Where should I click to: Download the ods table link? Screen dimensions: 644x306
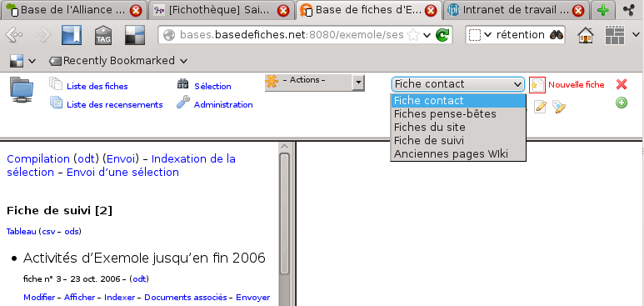pos(72,232)
